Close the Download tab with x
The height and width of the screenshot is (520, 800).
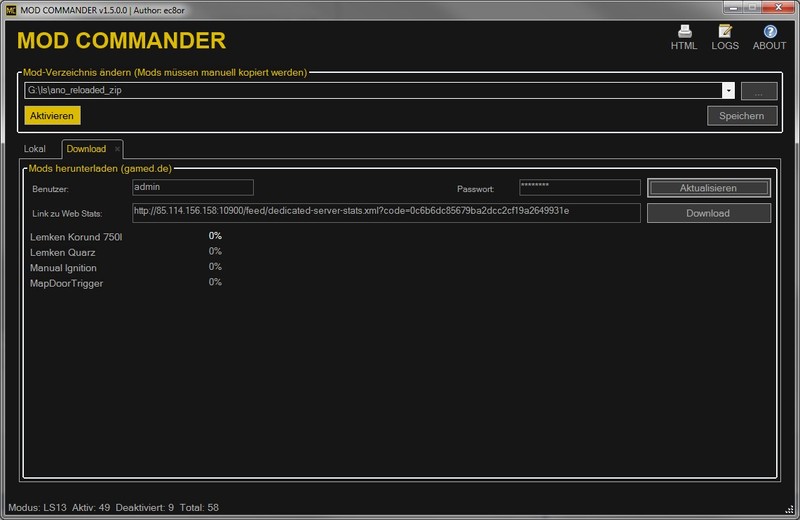click(x=117, y=149)
